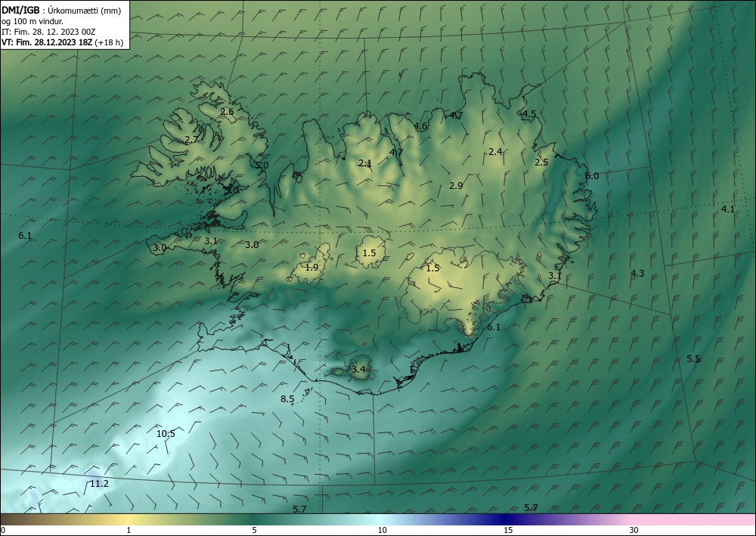
Task: Click the color scale tick label 30
Action: [634, 530]
